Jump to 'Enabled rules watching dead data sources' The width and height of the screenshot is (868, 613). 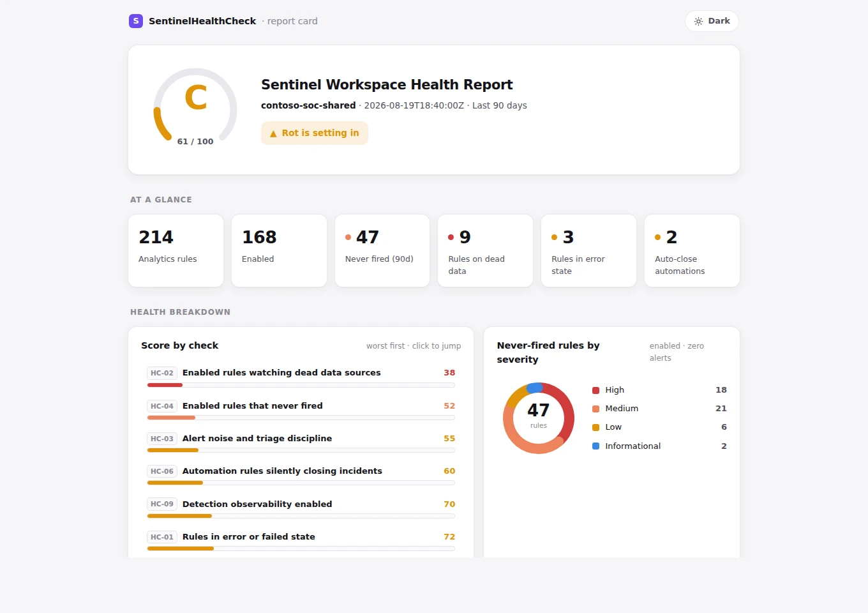[301, 377]
